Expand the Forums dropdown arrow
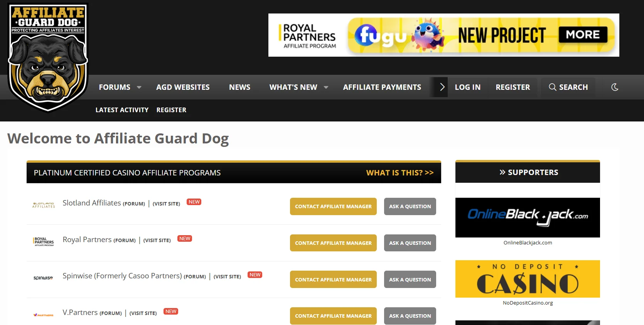644x325 pixels. [139, 88]
